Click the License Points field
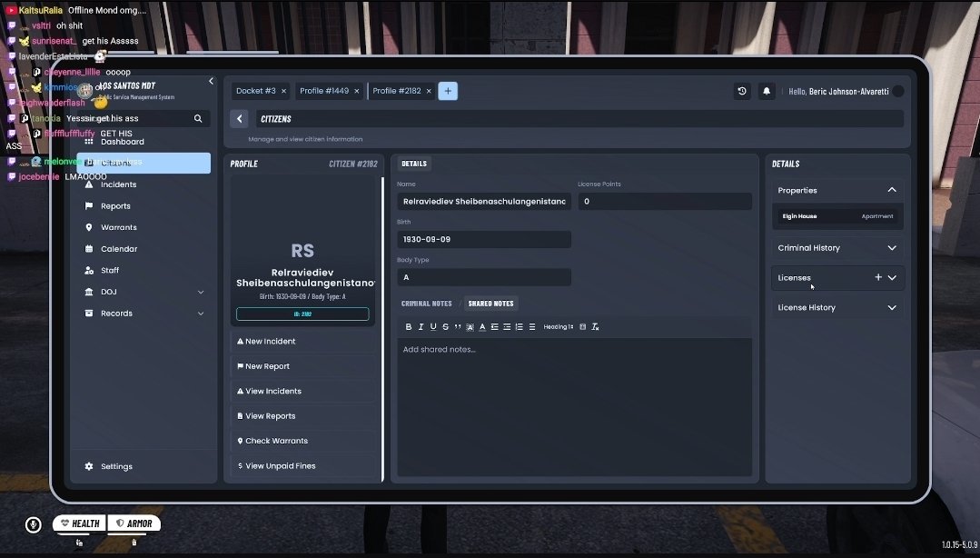 (664, 202)
